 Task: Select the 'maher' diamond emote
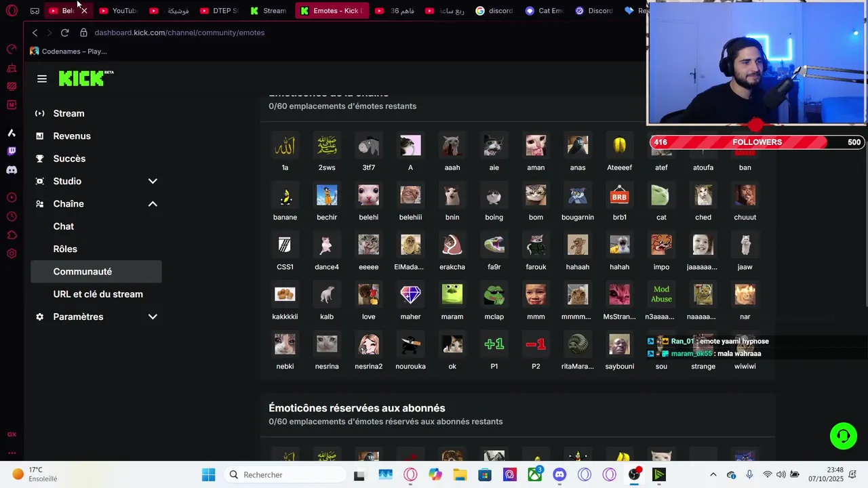(410, 294)
